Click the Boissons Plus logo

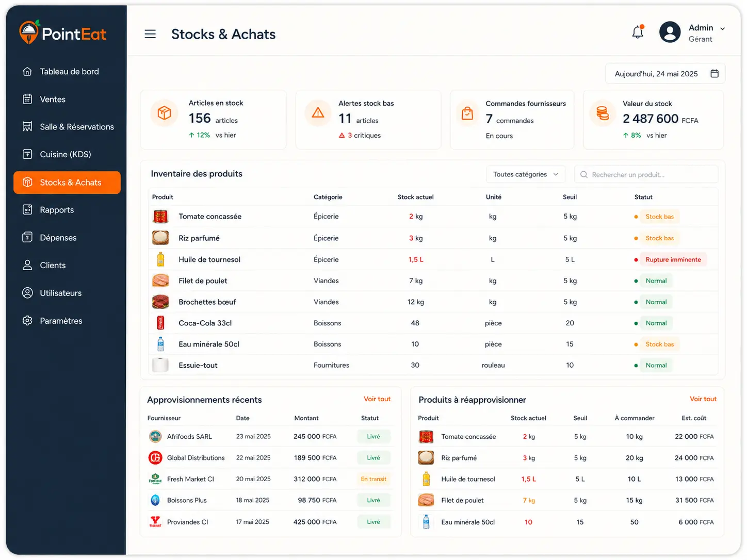click(x=155, y=500)
